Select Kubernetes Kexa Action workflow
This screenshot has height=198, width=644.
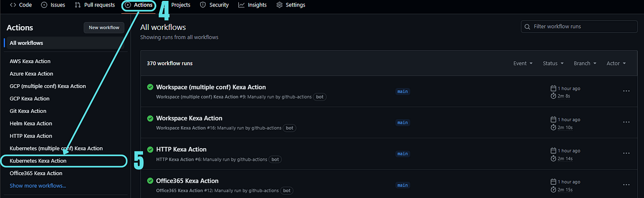tap(38, 161)
